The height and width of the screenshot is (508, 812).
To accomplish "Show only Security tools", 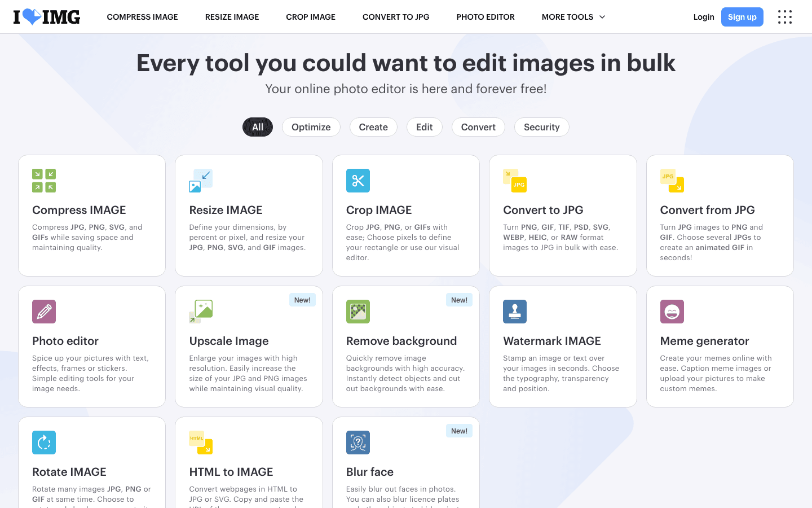I will (541, 127).
